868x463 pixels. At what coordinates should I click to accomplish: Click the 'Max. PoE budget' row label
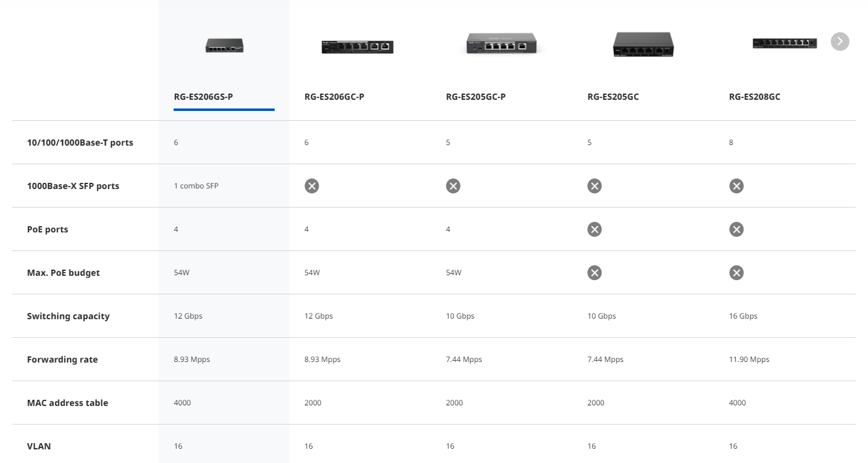coord(63,273)
